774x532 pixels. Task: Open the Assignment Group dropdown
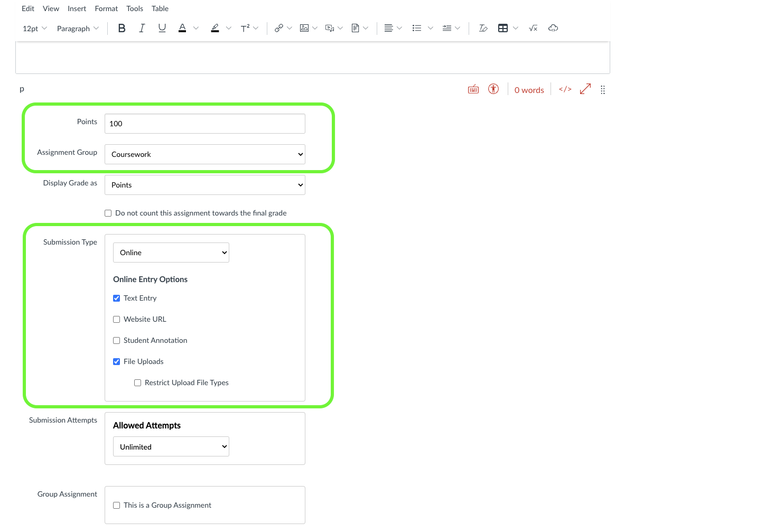coord(204,154)
